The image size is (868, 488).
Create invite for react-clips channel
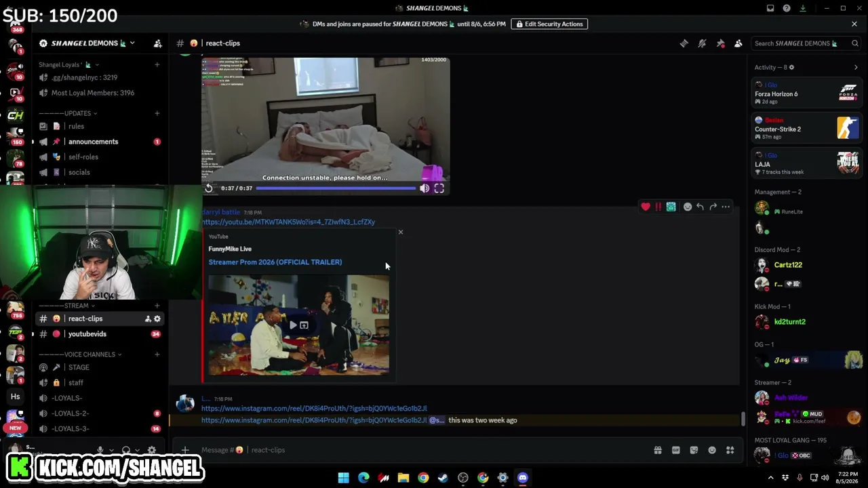(147, 319)
